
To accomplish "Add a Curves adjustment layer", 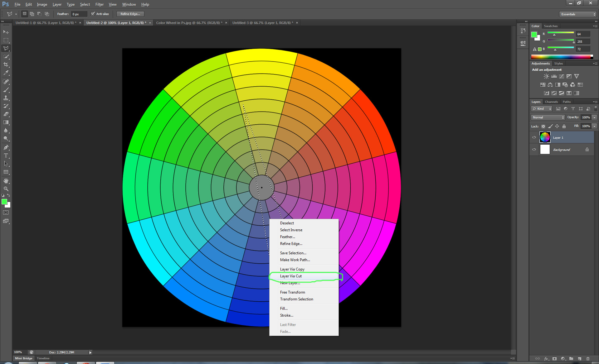I will point(561,76).
